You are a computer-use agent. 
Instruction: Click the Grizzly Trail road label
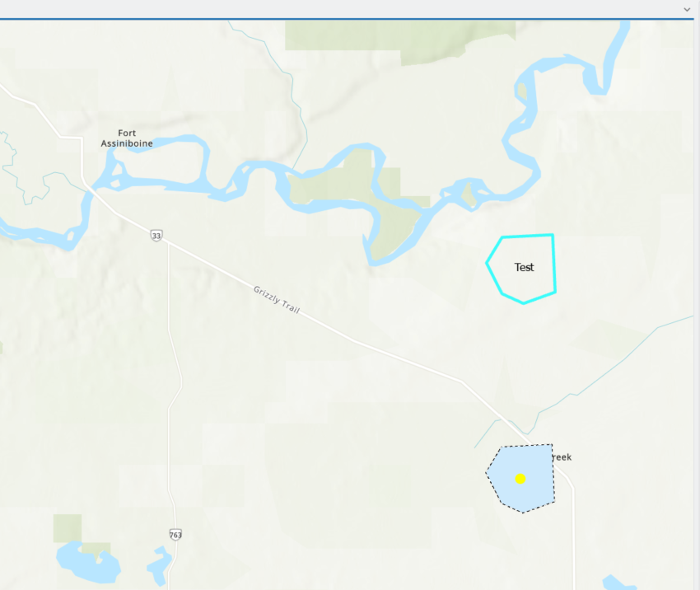coord(277,299)
